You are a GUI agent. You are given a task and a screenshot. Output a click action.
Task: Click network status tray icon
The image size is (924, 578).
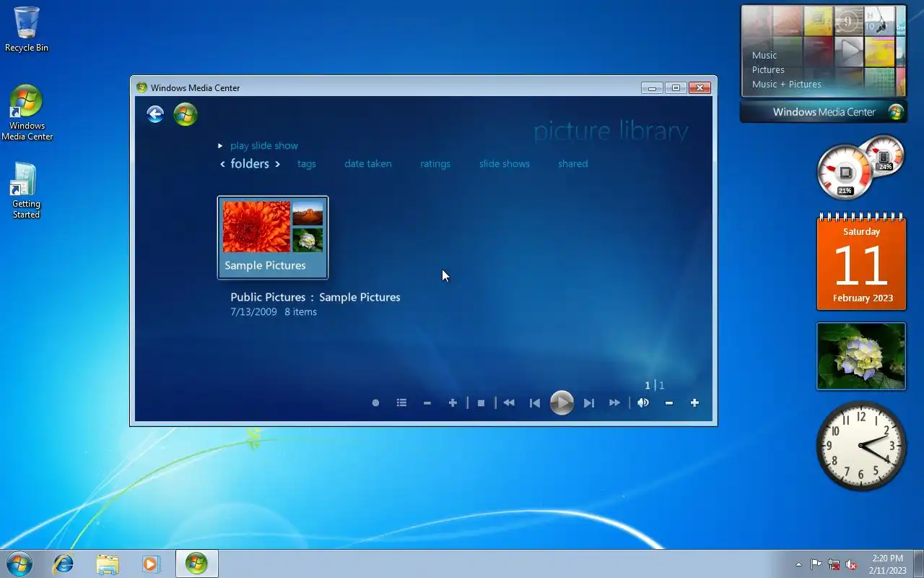tap(834, 564)
